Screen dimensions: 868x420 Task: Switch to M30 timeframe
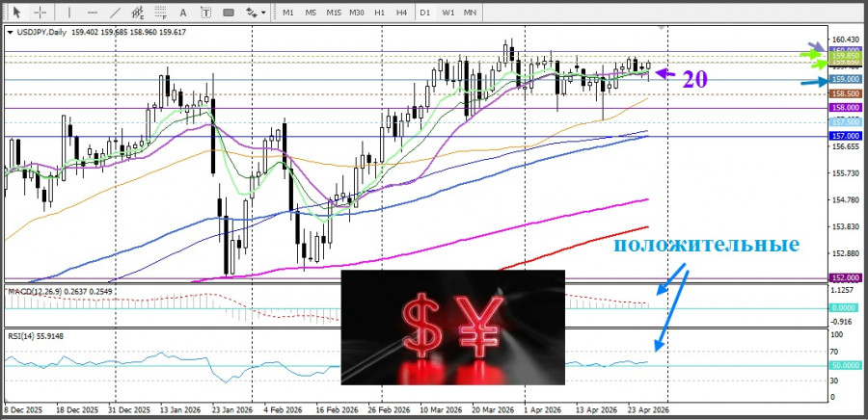tap(357, 13)
